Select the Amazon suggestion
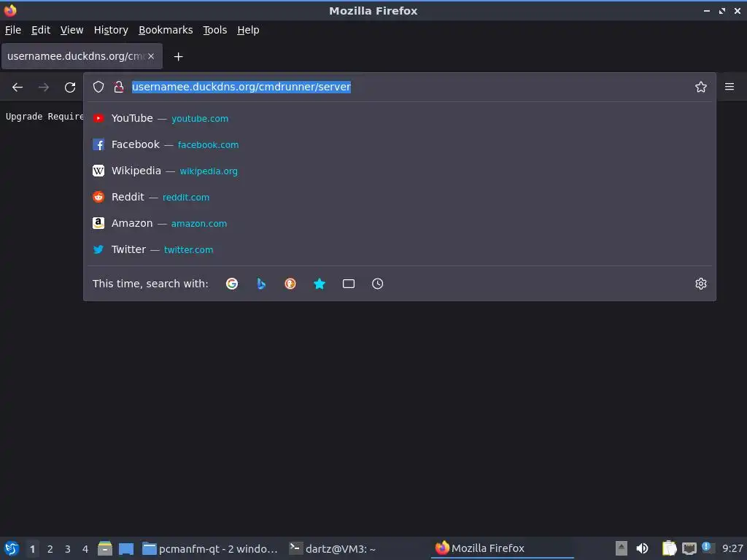747x560 pixels. 399,223
